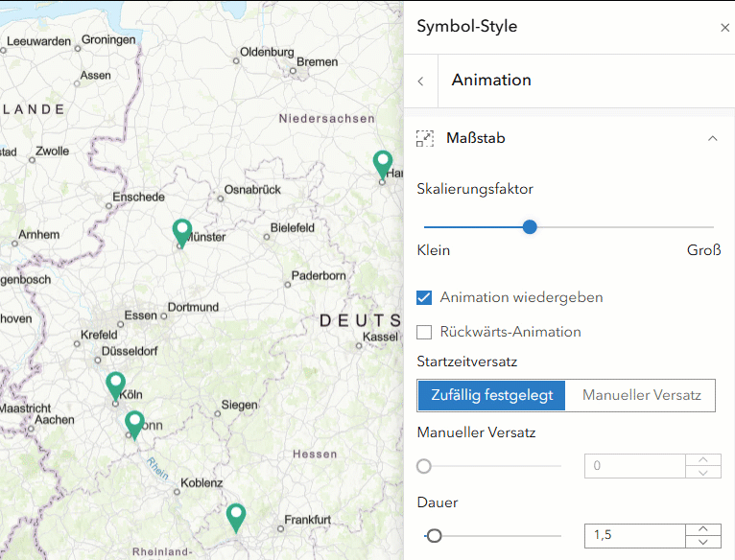735x560 pixels.
Task: Click the Bielefeld city label
Action: pyautogui.click(x=292, y=228)
